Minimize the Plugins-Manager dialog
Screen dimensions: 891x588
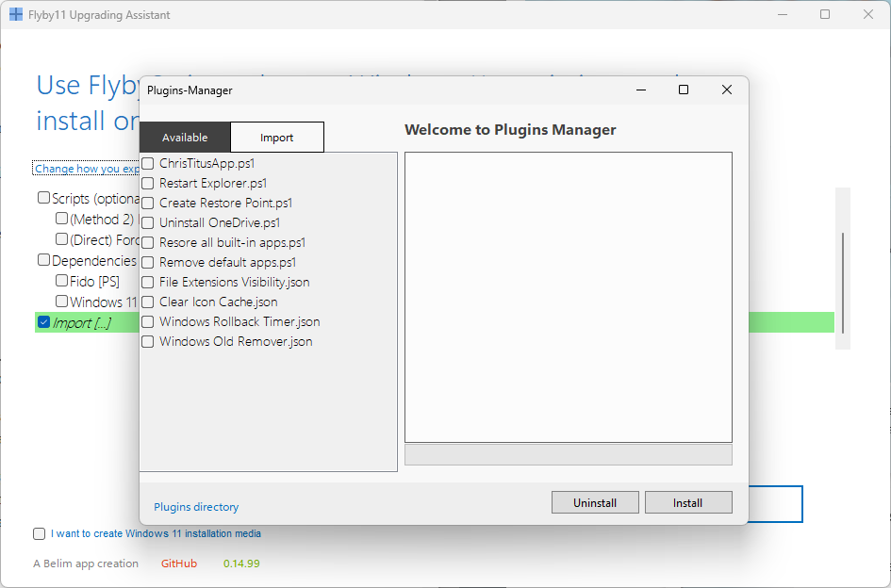point(641,90)
